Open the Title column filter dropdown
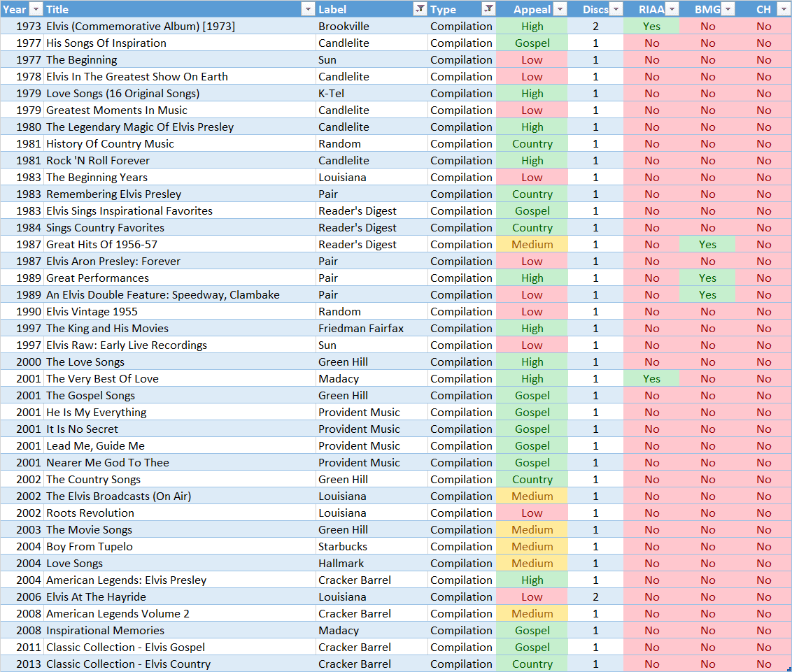792x672 pixels. pos(308,9)
